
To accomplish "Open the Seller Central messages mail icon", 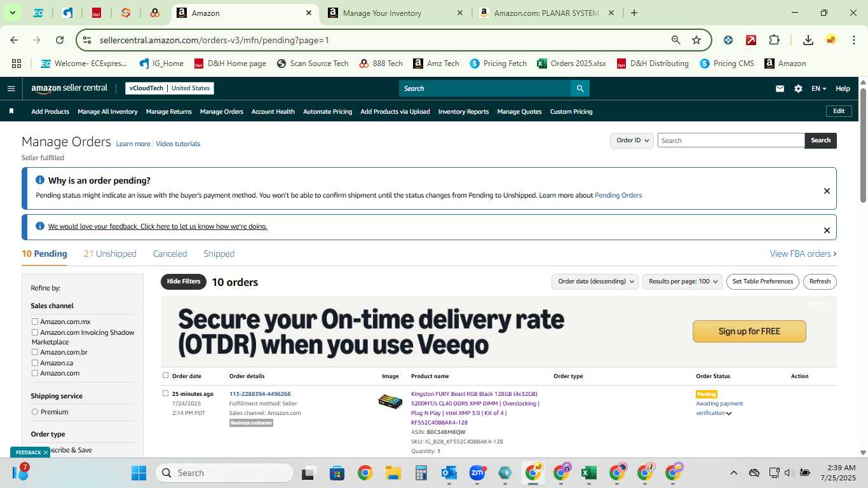I will pyautogui.click(x=780, y=88).
